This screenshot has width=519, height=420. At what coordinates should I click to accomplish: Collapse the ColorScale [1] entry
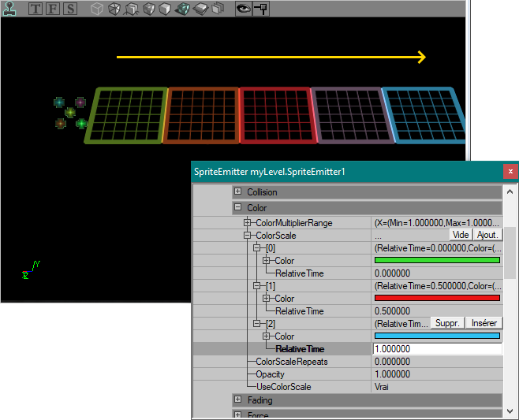coord(257,286)
